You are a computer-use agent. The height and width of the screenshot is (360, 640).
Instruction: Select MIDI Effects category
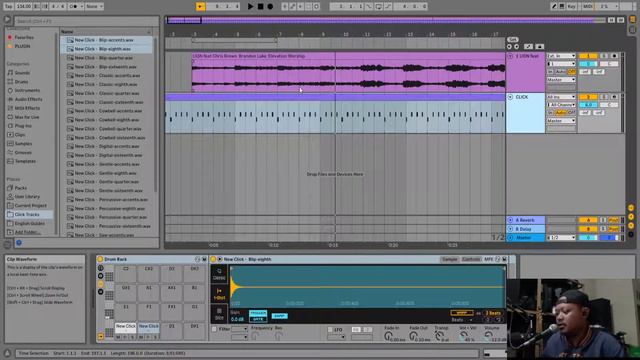[x=27, y=108]
